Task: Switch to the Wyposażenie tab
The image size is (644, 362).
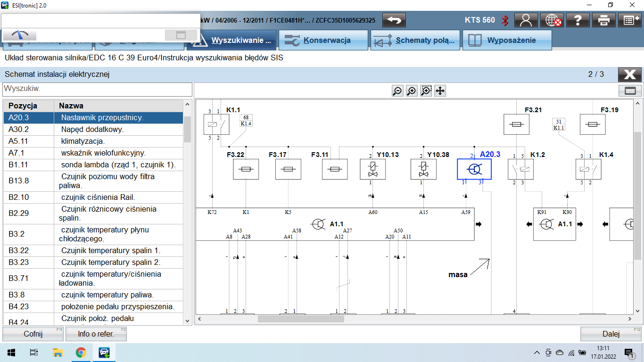Action: [x=507, y=41]
